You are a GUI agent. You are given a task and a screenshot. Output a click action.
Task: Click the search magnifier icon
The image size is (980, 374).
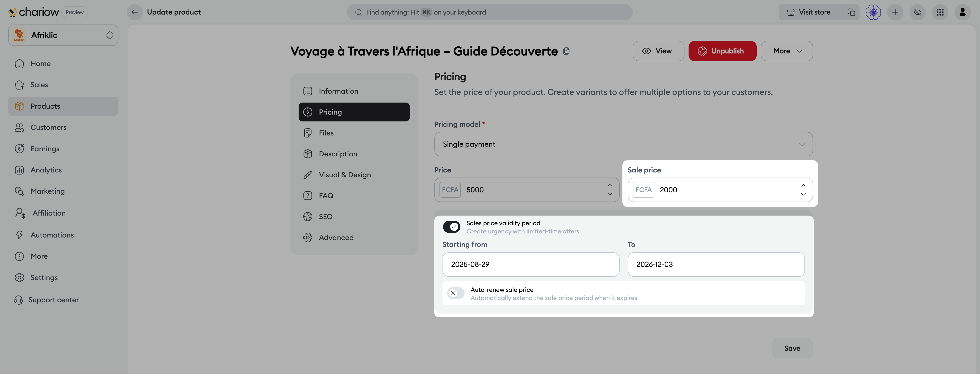[358, 12]
